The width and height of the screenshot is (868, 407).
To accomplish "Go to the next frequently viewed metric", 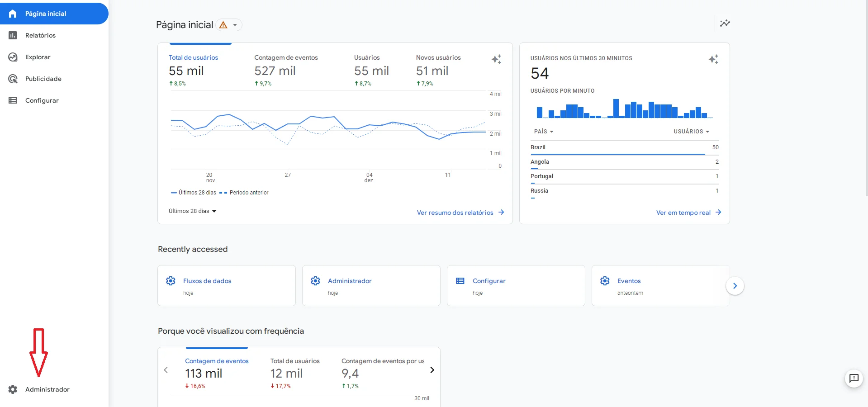I will tap(432, 370).
